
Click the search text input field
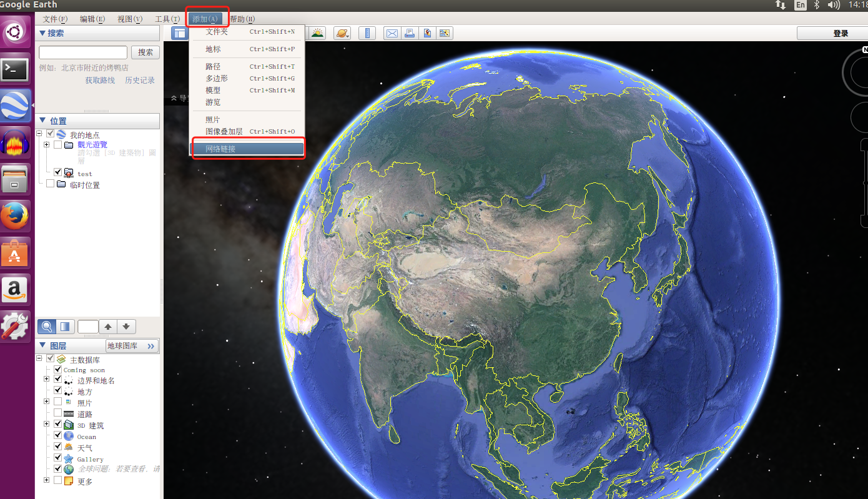pyautogui.click(x=83, y=52)
